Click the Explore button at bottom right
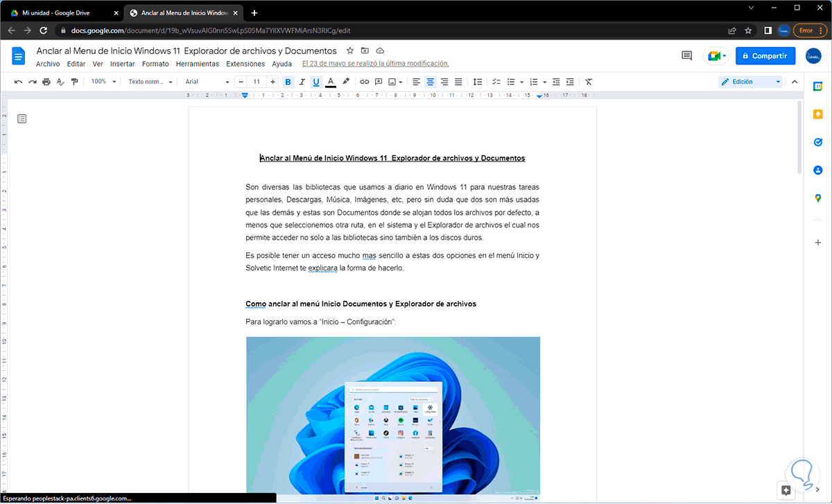 point(786,490)
